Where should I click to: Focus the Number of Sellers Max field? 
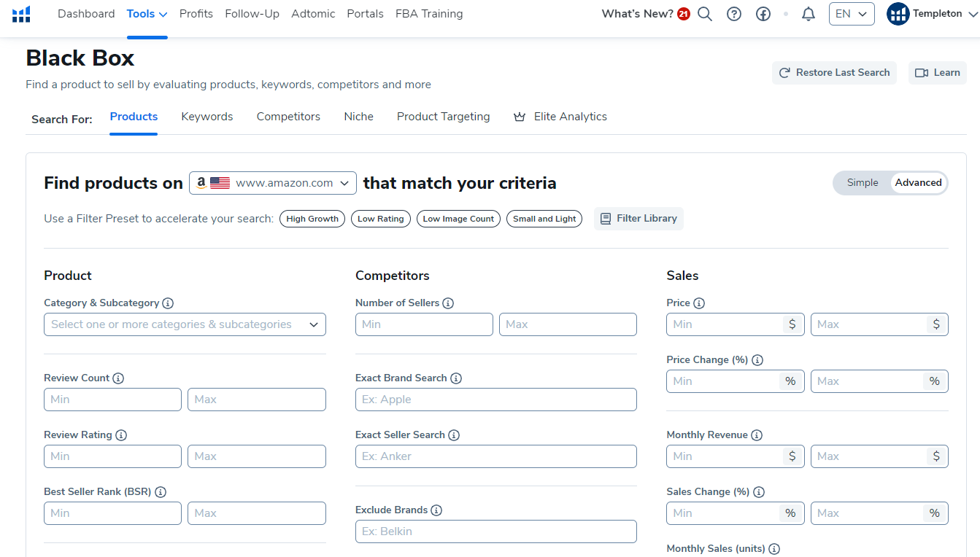pos(568,324)
